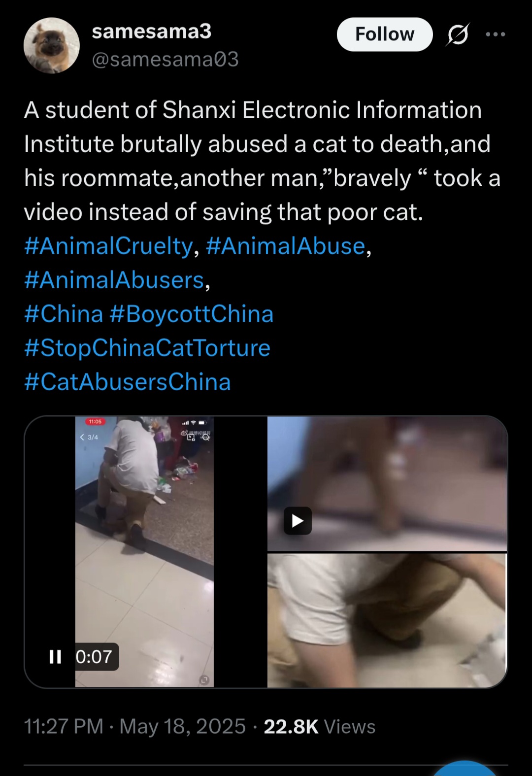This screenshot has height=776, width=532.
Task: Click the 11:27 PM May 18, 2025 timestamp
Action: (134, 727)
